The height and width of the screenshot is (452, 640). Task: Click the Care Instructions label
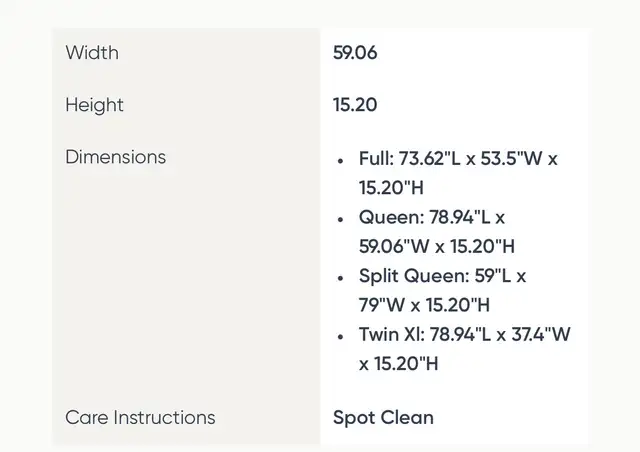coord(140,417)
